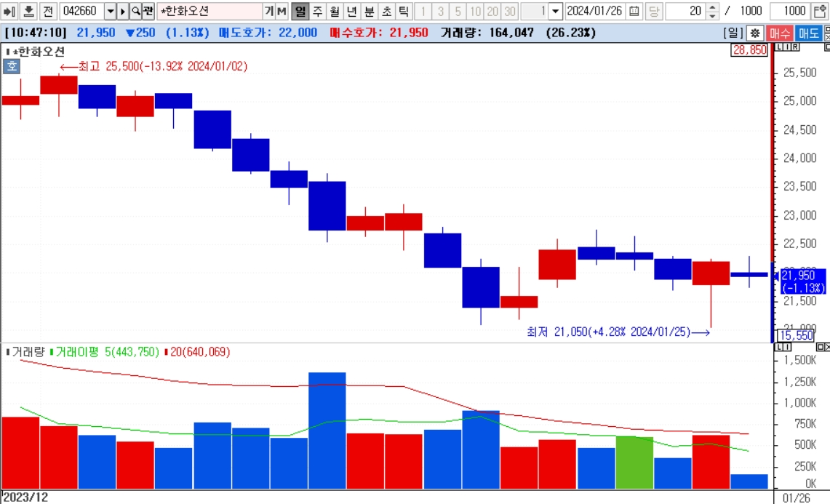Click the 최저 21,050 low annotation
The image size is (830, 504).
(x=618, y=332)
